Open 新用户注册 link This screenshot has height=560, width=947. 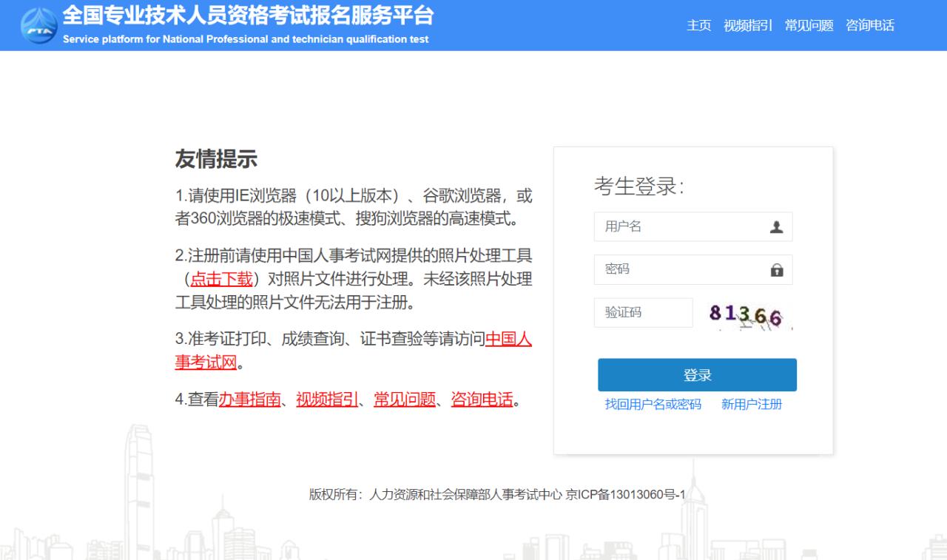coord(752,404)
